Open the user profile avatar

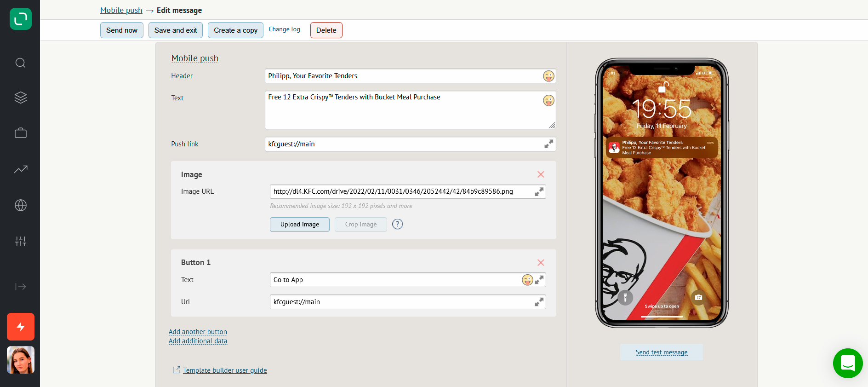(x=21, y=360)
